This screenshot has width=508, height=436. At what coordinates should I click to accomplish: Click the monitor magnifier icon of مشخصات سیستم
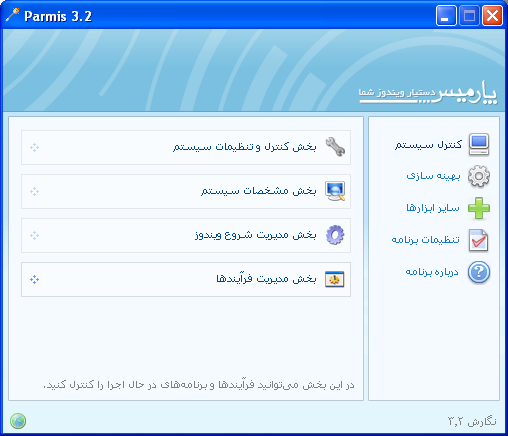335,191
